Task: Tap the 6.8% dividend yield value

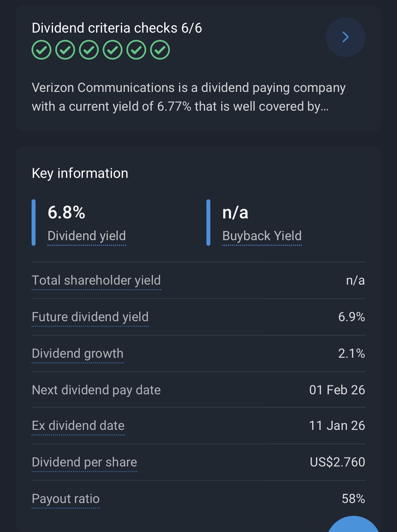Action: coord(66,212)
